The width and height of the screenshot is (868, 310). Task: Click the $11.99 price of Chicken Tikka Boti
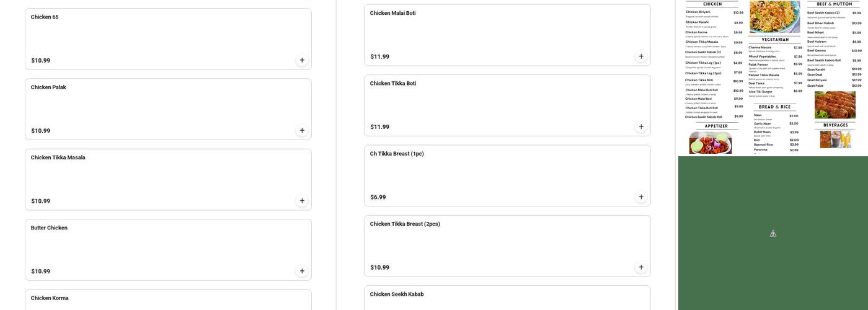tap(380, 127)
